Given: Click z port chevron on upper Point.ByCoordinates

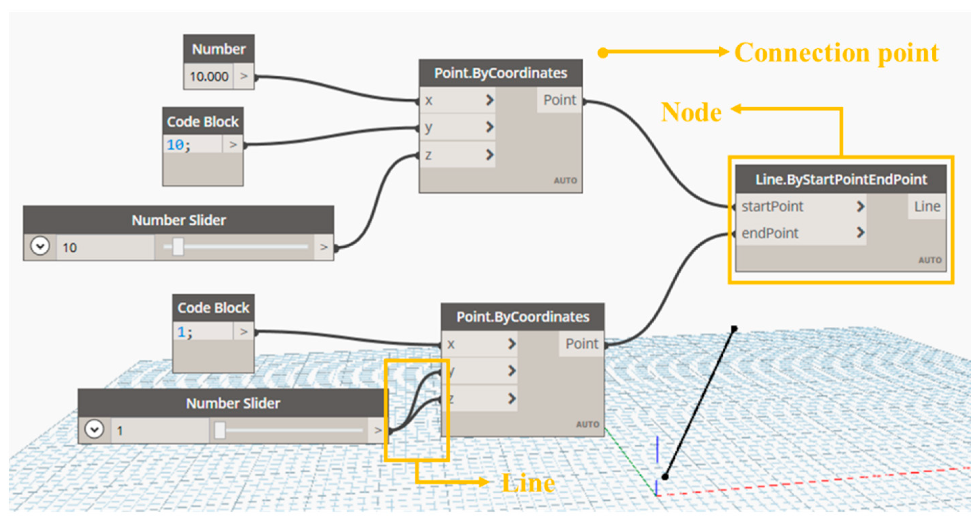Looking at the screenshot, I should coord(490,154).
